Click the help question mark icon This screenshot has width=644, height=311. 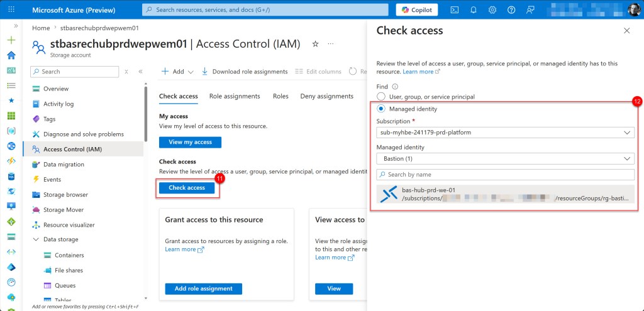[511, 9]
